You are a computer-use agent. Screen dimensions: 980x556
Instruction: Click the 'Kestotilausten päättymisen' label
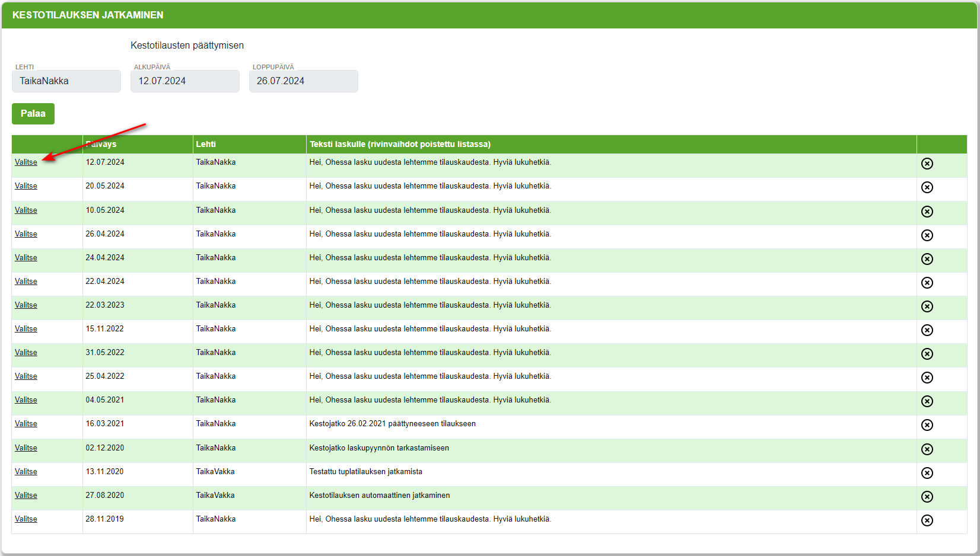[187, 46]
